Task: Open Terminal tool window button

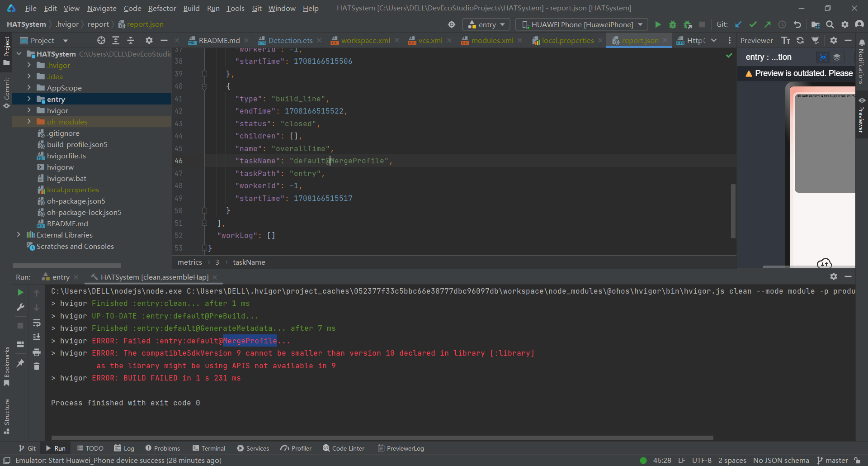Action: 208,448
